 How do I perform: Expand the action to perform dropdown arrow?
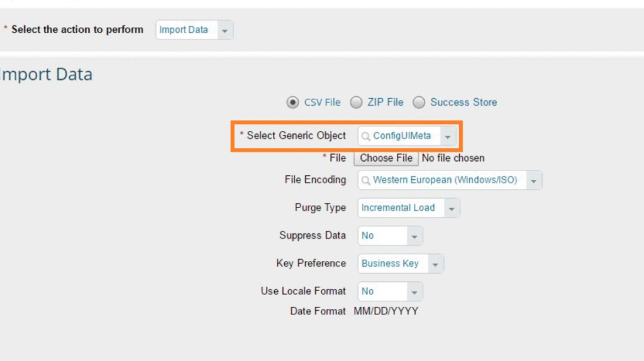pos(226,30)
